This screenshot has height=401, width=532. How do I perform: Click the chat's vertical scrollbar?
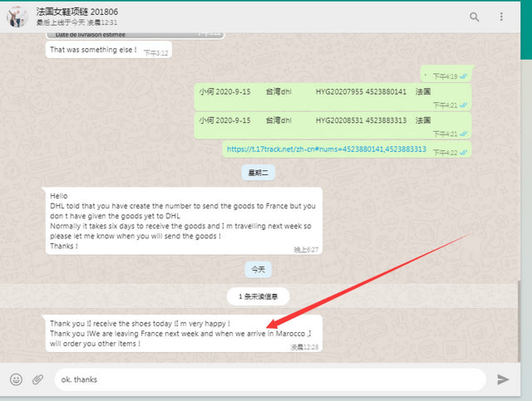(518, 320)
